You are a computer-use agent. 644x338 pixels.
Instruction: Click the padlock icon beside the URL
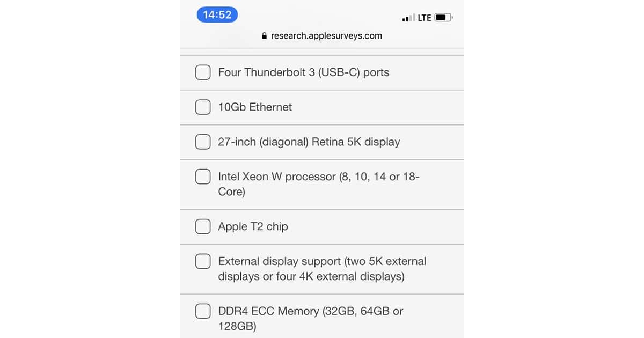[x=264, y=36]
